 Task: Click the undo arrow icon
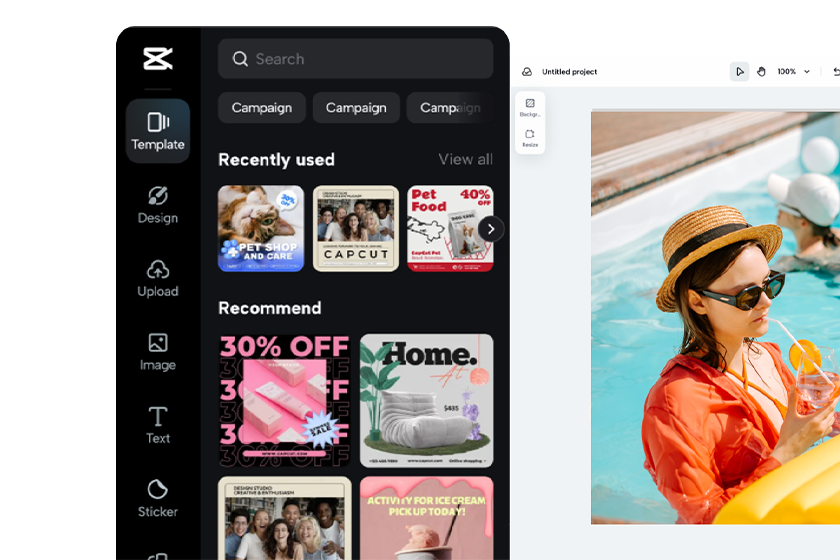836,71
